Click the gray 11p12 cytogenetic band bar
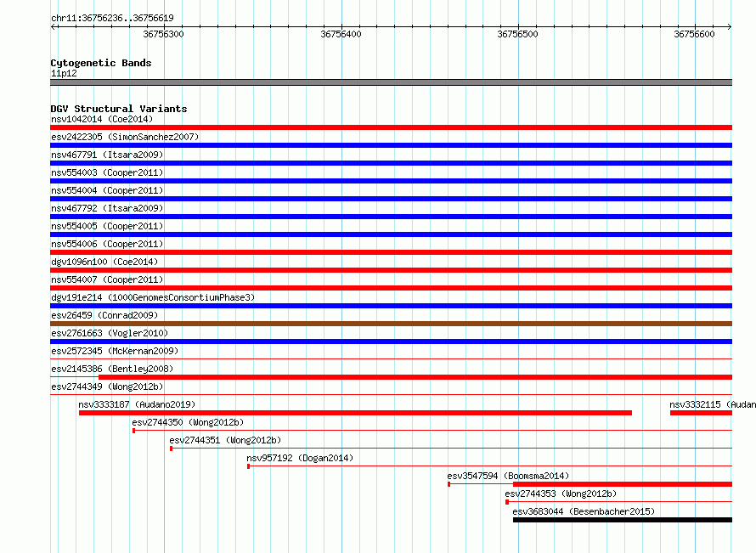The width and height of the screenshot is (756, 553). coord(391,82)
